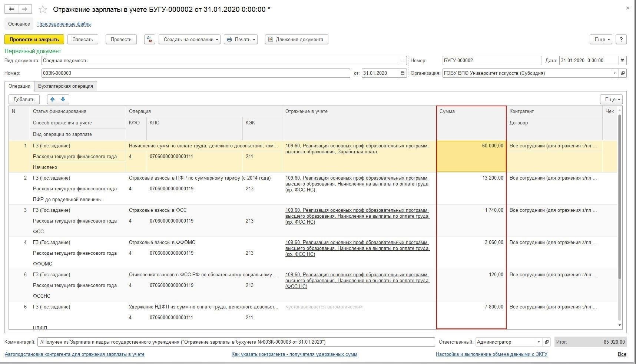636x364 pixels.
Task: Click the back navigation arrow
Action: 11,9
